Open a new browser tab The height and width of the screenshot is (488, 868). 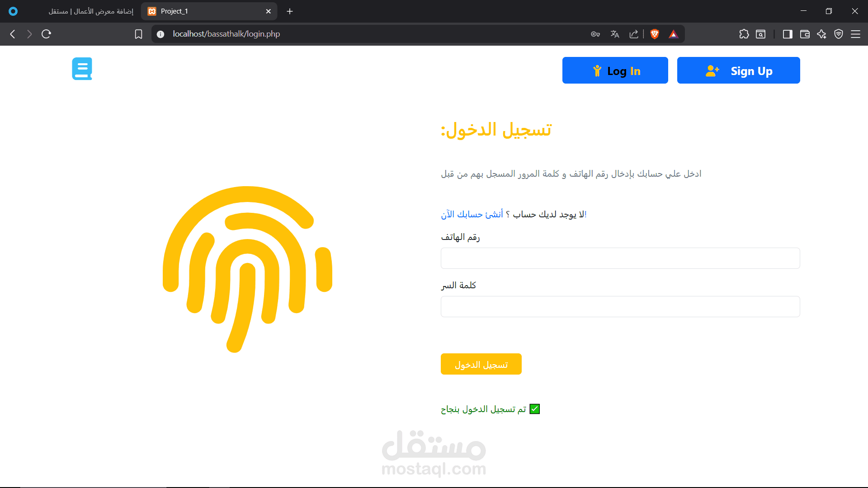coord(290,11)
